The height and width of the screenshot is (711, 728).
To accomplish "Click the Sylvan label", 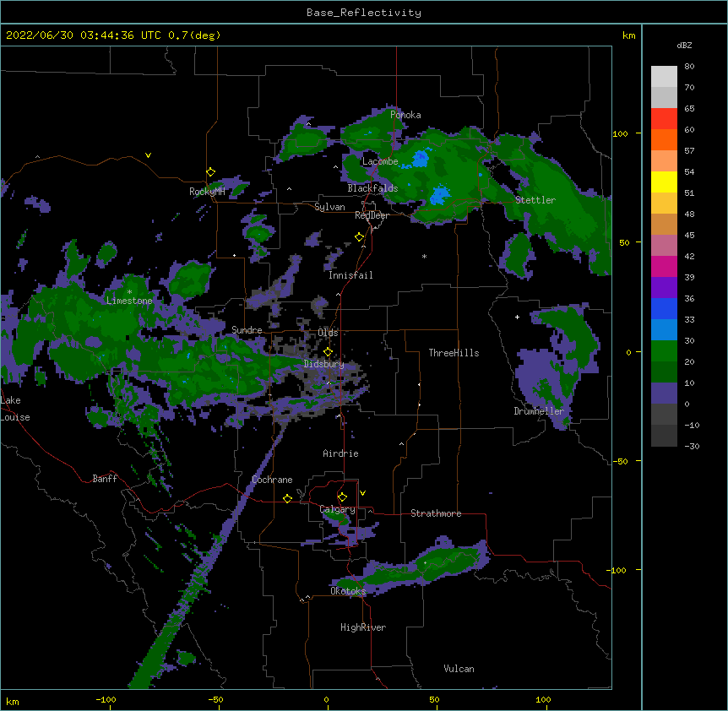I will click(x=329, y=207).
